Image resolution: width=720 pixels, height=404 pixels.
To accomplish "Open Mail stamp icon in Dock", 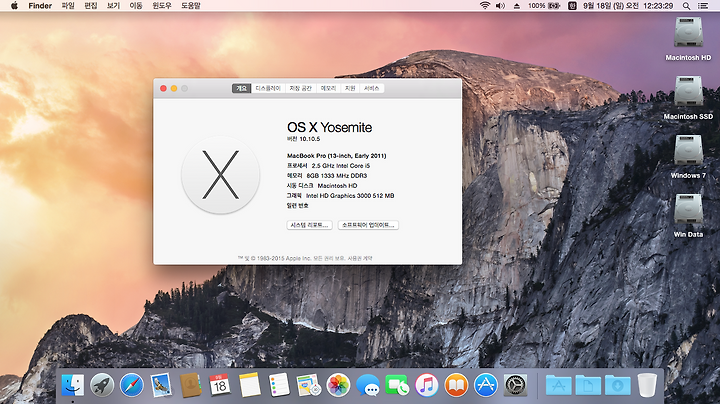I will point(161,385).
